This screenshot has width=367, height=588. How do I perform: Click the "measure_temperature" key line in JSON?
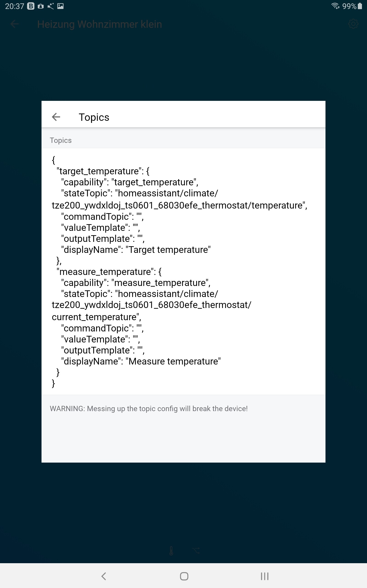109,272
